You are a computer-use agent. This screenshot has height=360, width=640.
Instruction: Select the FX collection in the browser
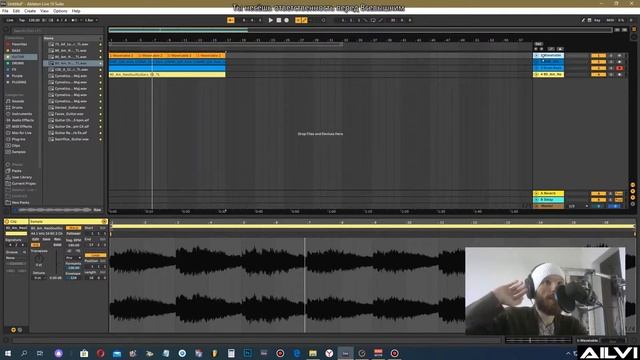[x=14, y=70]
